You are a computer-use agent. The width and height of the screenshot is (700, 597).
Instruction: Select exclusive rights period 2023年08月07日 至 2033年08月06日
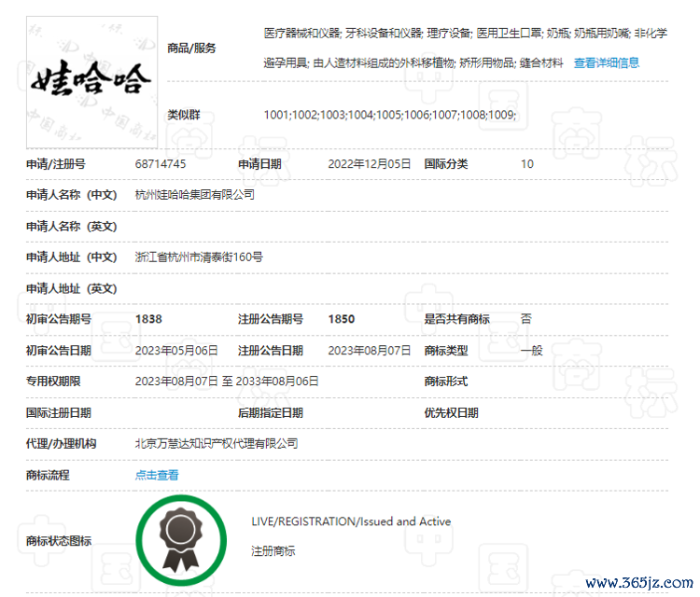click(x=227, y=381)
